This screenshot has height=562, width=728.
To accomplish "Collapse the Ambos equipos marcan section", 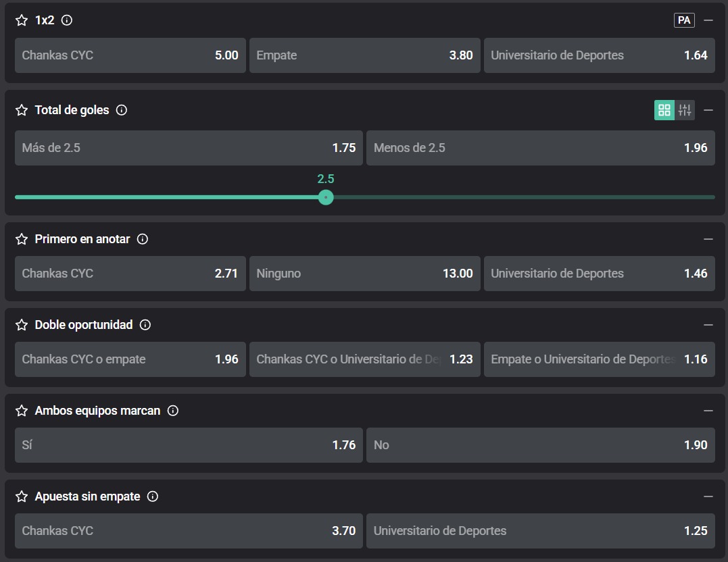I will (708, 411).
